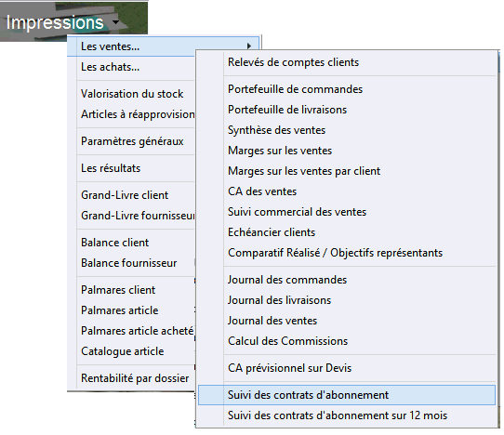Screen dimensions: 504x435
Task: Select Synthèse des ventes
Action: pyautogui.click(x=276, y=130)
